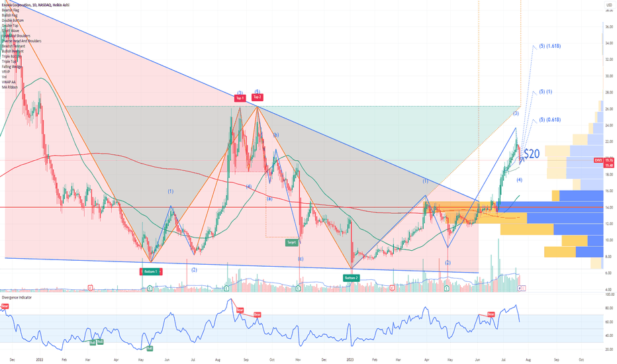This screenshot has width=617, height=364.
Task: Click the red earnings E marker near March 2022
Action: tap(90, 288)
